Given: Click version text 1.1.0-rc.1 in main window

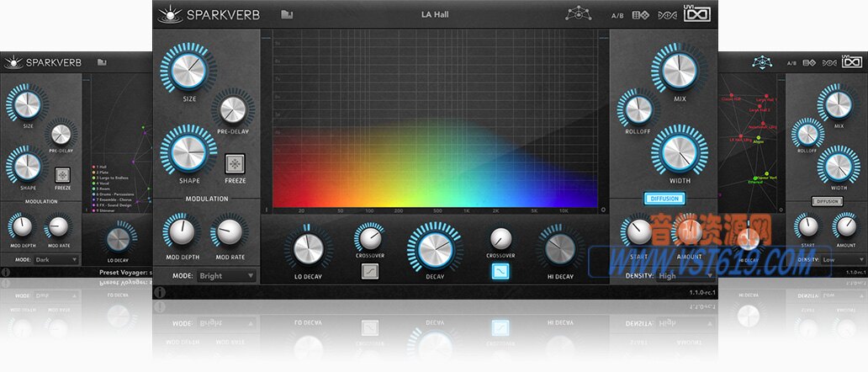Looking at the screenshot, I should tap(701, 292).
